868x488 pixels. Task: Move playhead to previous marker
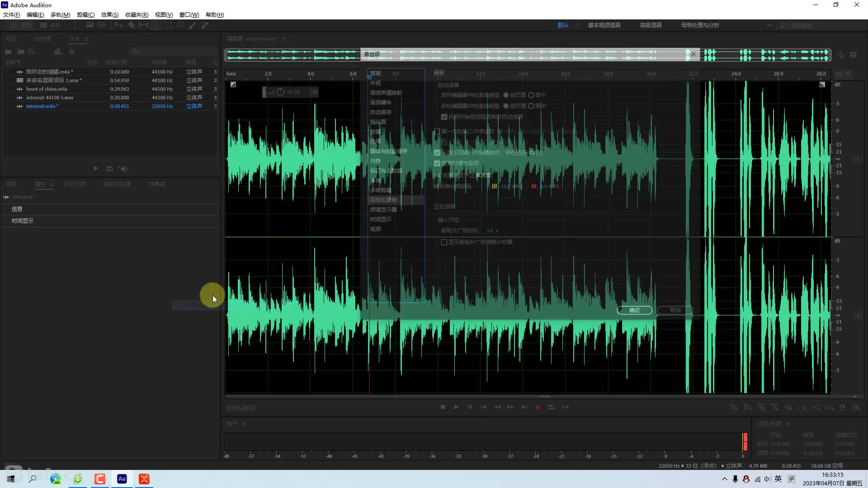point(483,407)
